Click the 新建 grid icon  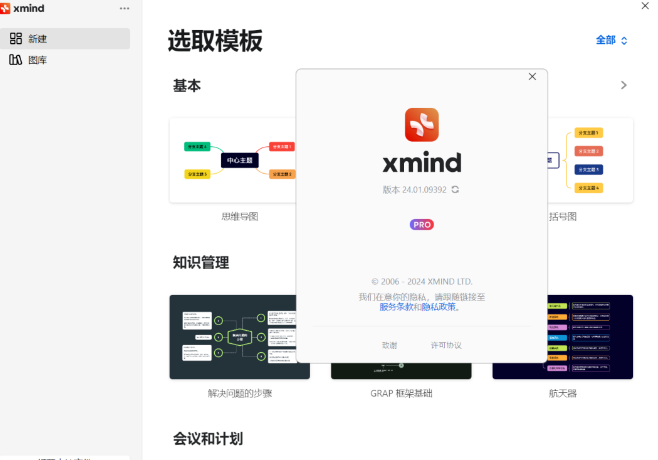[x=16, y=39]
